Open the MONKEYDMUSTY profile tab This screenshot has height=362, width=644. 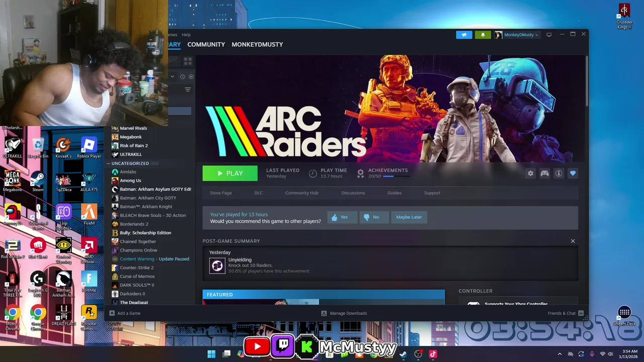pyautogui.click(x=257, y=44)
